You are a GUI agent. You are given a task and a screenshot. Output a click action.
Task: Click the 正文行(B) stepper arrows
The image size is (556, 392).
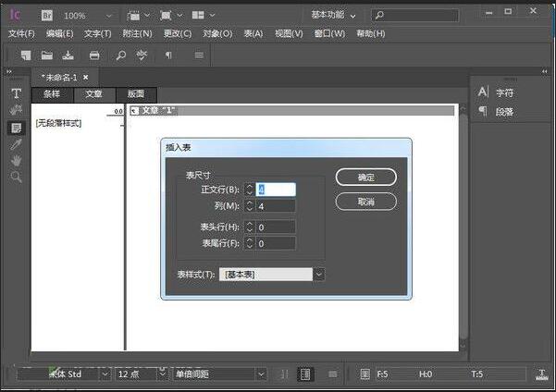(249, 190)
